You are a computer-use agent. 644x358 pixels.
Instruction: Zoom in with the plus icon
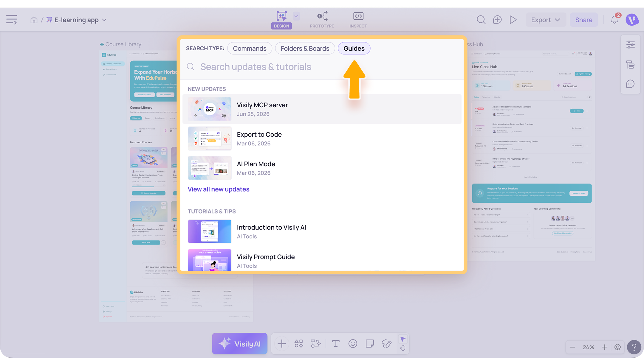pyautogui.click(x=604, y=347)
